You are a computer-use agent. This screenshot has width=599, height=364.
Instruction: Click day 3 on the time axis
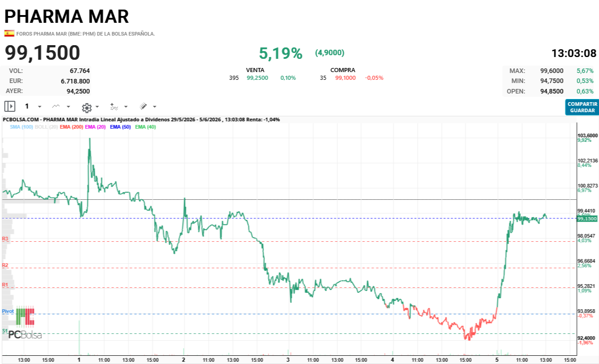[288, 360]
